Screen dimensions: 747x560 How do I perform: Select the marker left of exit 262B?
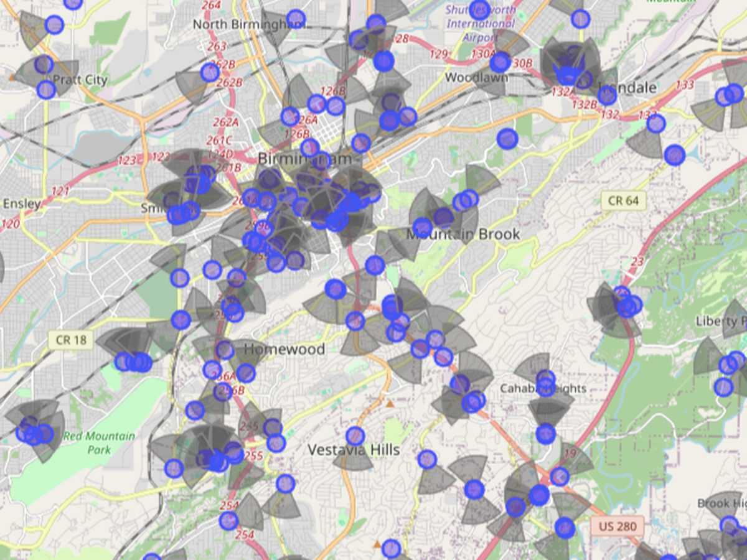[210, 72]
